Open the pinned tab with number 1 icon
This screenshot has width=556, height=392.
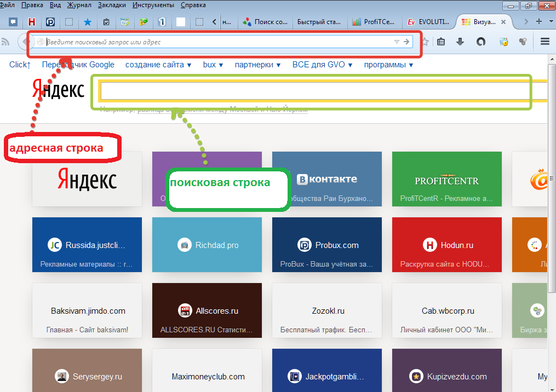pos(162,22)
